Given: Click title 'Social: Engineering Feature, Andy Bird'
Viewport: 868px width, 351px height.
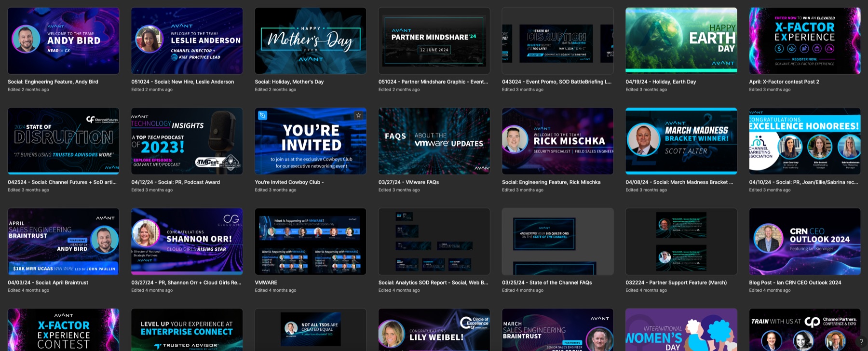Looking at the screenshot, I should [x=53, y=82].
